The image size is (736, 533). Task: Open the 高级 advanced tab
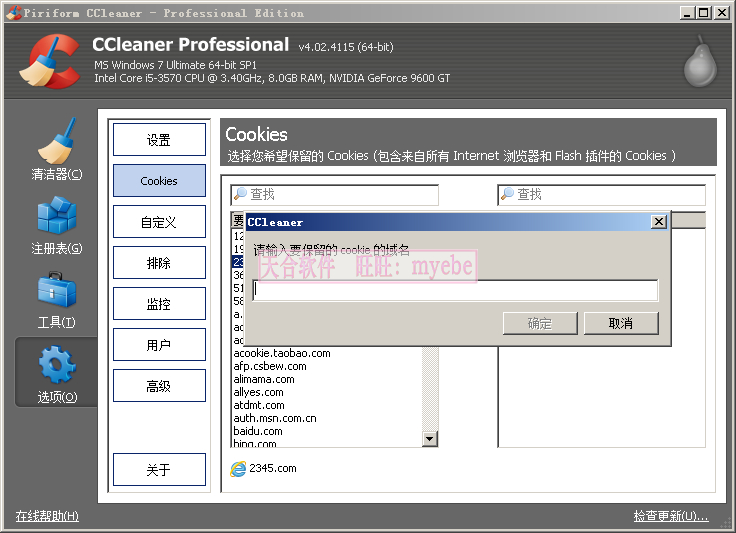[159, 386]
